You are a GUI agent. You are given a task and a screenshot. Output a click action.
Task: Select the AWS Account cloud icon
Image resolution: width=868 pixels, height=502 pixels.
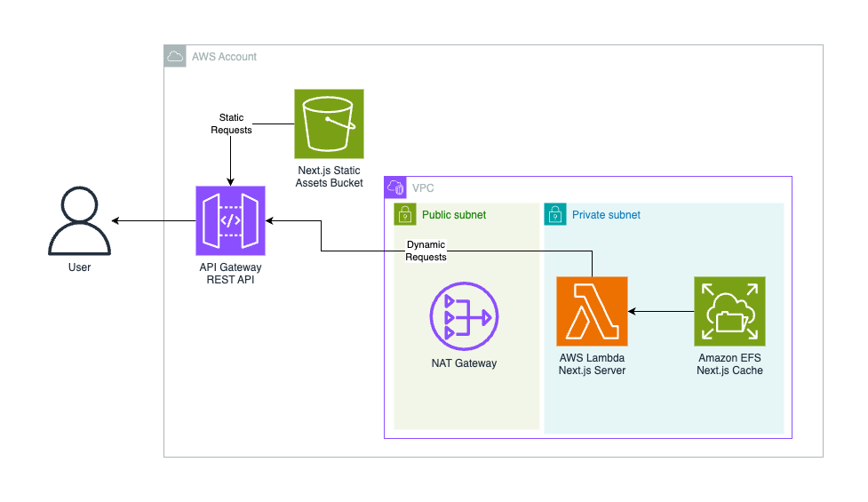click(x=175, y=57)
